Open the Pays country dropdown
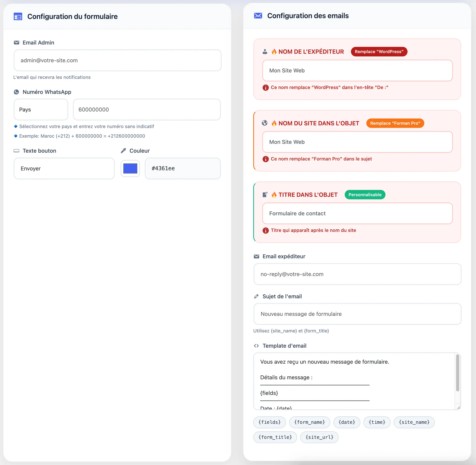 [x=41, y=110]
